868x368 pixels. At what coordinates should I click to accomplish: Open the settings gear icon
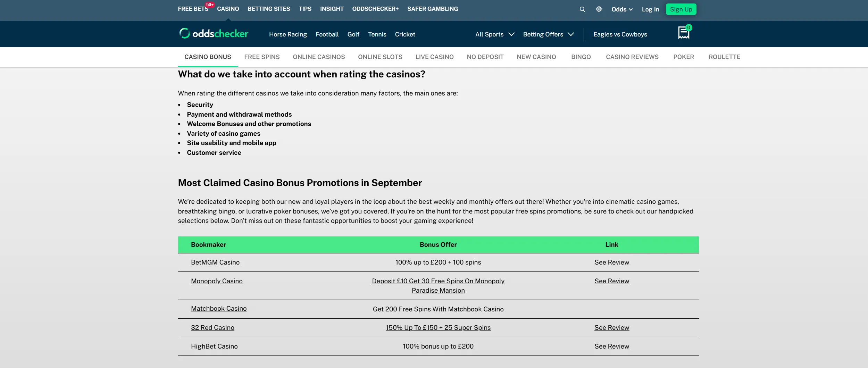click(x=599, y=9)
